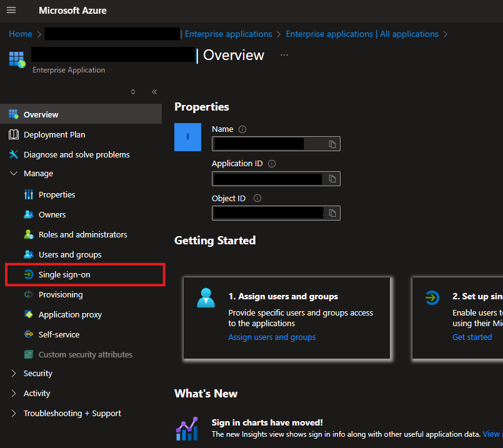Click the Microsoft Azure title

click(72, 10)
